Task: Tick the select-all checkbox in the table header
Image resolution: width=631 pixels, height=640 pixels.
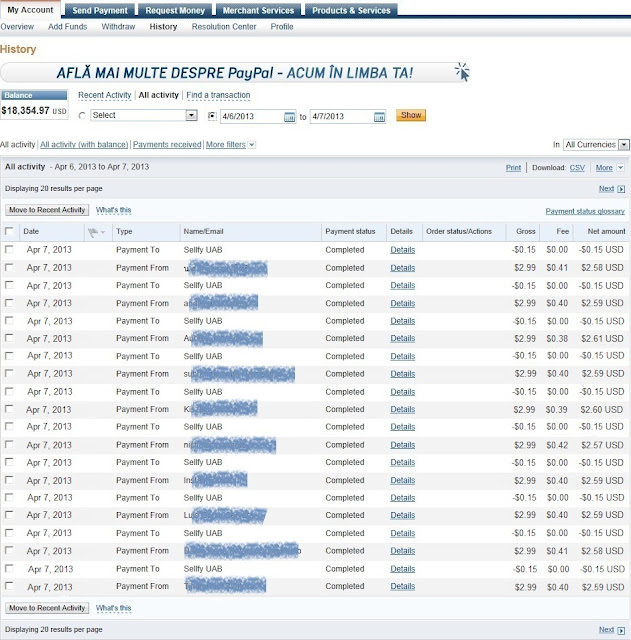Action: pyautogui.click(x=9, y=231)
